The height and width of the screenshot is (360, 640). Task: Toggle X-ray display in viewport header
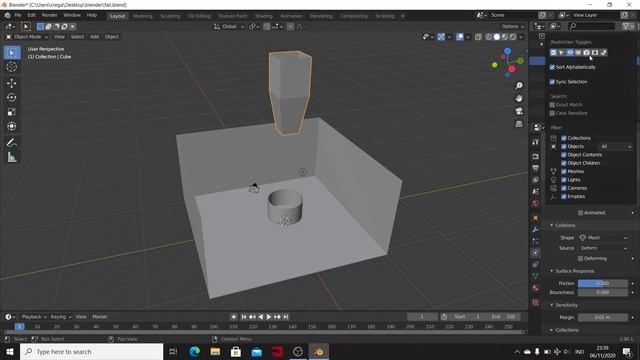click(478, 37)
